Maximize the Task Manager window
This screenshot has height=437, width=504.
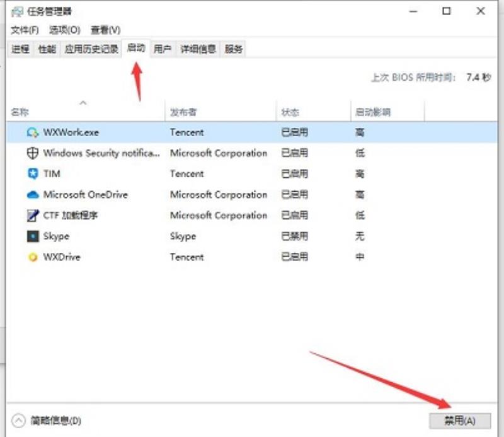coord(447,11)
